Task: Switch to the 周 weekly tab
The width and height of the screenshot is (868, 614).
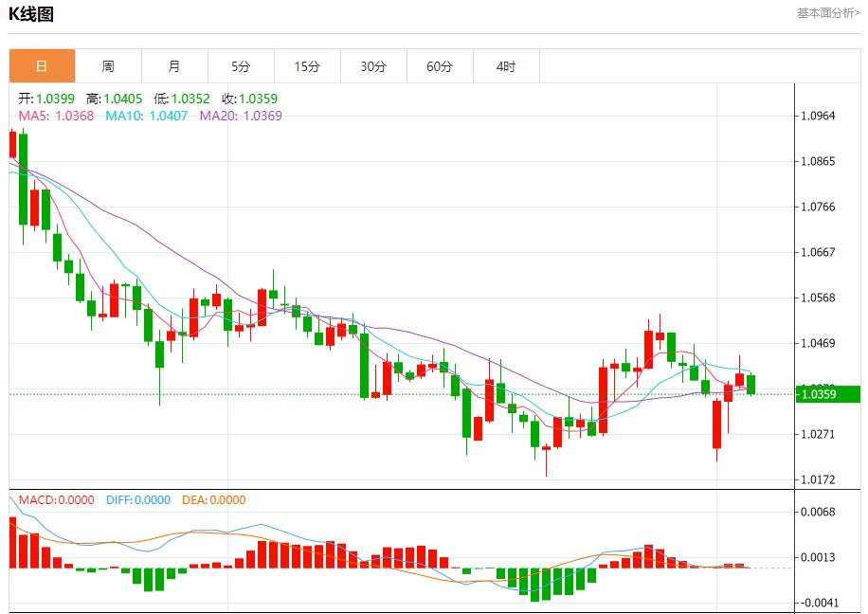Action: (108, 66)
